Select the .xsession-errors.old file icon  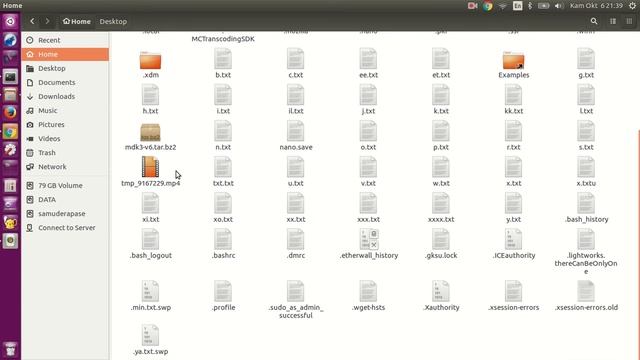pos(586,291)
